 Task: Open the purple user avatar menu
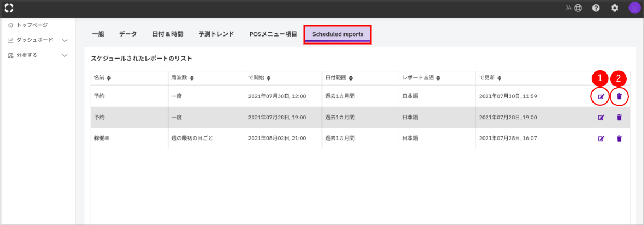(634, 8)
